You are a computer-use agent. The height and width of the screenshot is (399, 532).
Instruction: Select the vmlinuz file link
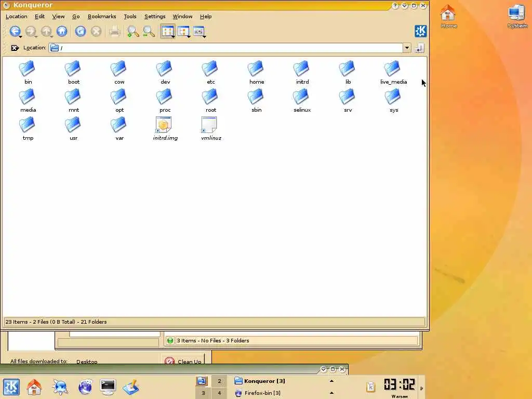point(211,129)
